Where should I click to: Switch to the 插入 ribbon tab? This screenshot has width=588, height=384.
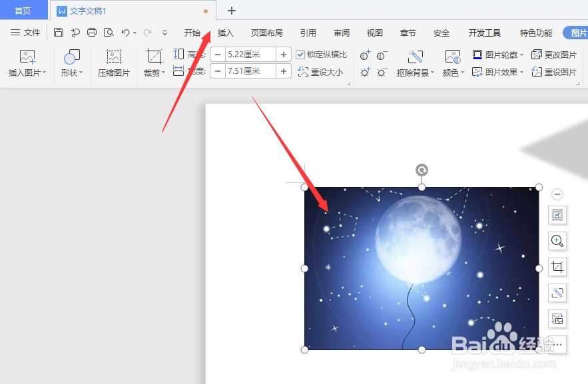pos(226,32)
